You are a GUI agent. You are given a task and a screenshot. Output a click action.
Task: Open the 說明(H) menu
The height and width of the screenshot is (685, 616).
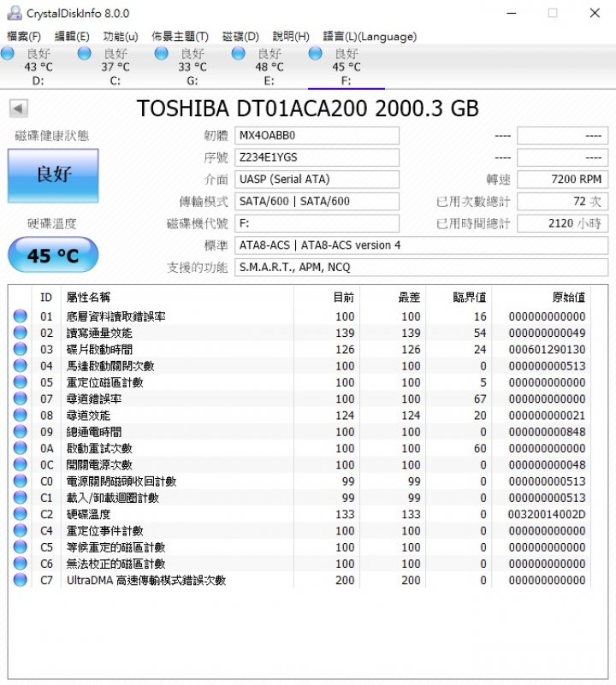pyautogui.click(x=291, y=36)
